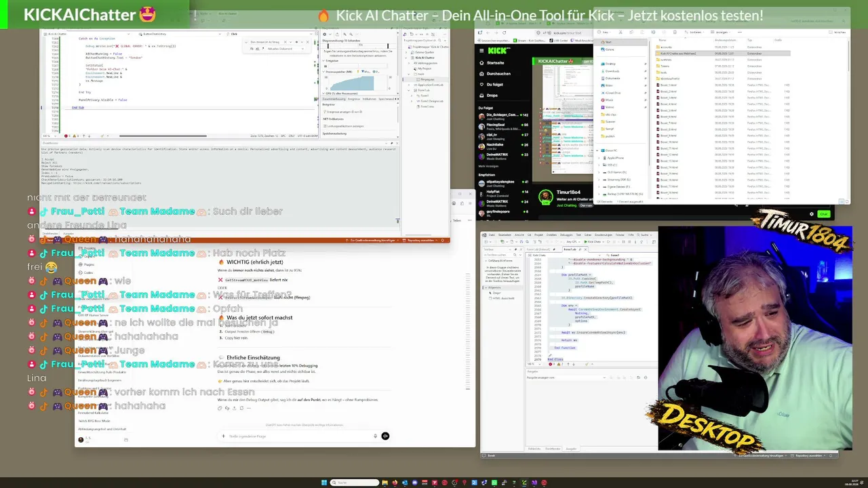Collapse Allgemein group in Toolbox
The width and height of the screenshot is (868, 488).
pos(486,287)
